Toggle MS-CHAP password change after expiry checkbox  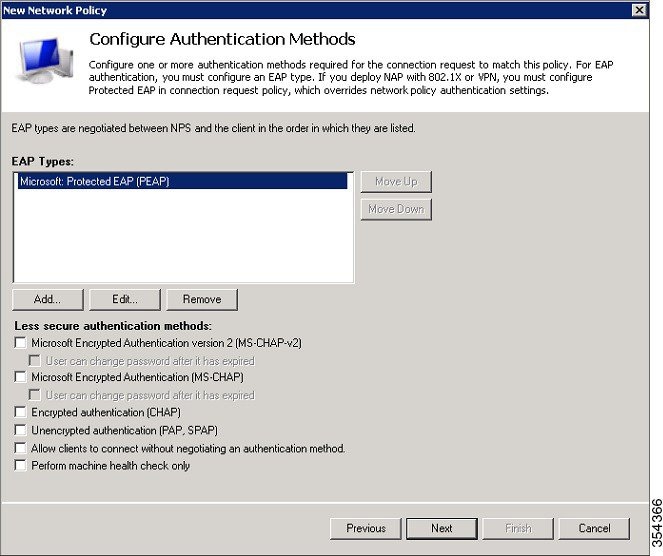35,395
